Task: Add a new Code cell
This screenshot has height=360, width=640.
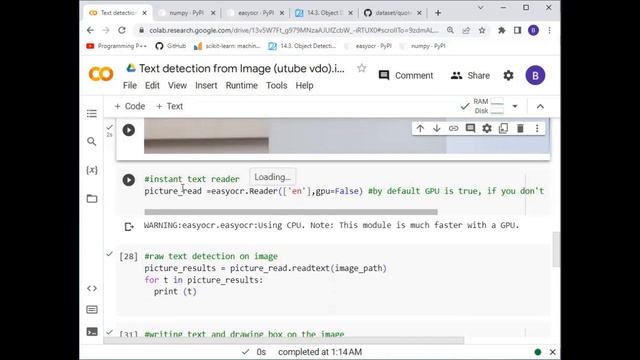Action: pyautogui.click(x=129, y=106)
